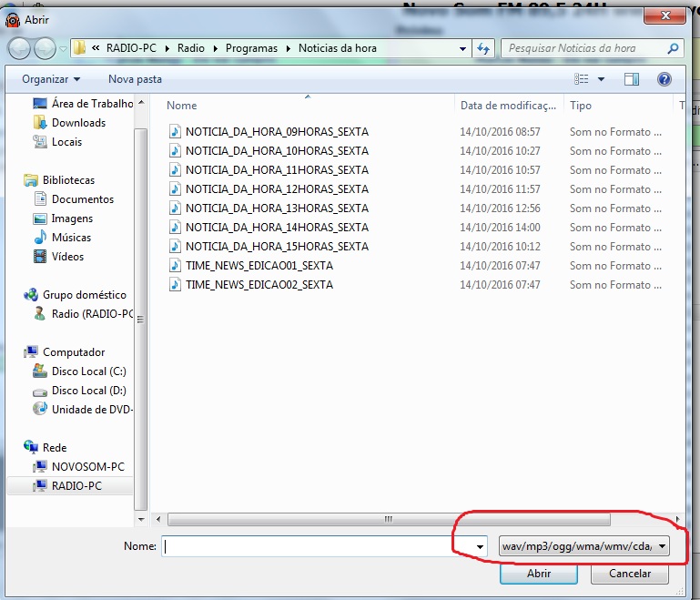The width and height of the screenshot is (700, 600).
Task: Open the Organizar menu
Action: pyautogui.click(x=51, y=79)
